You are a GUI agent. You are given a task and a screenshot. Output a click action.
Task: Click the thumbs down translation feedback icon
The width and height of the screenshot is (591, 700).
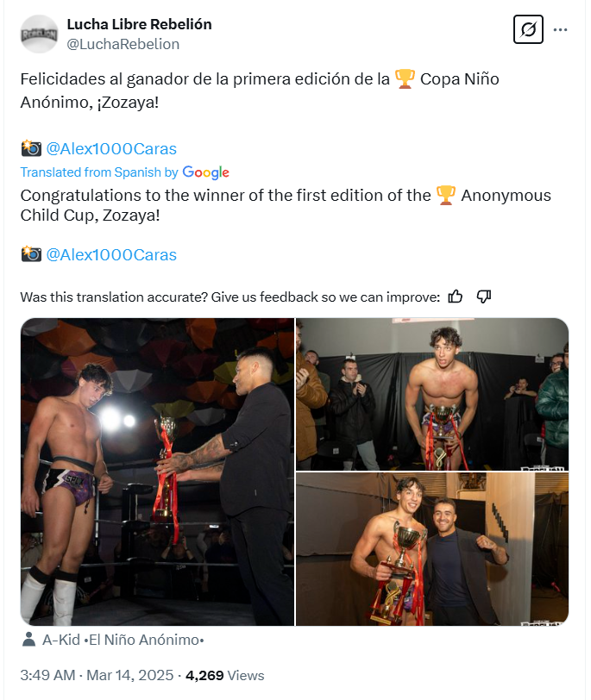pyautogui.click(x=483, y=297)
